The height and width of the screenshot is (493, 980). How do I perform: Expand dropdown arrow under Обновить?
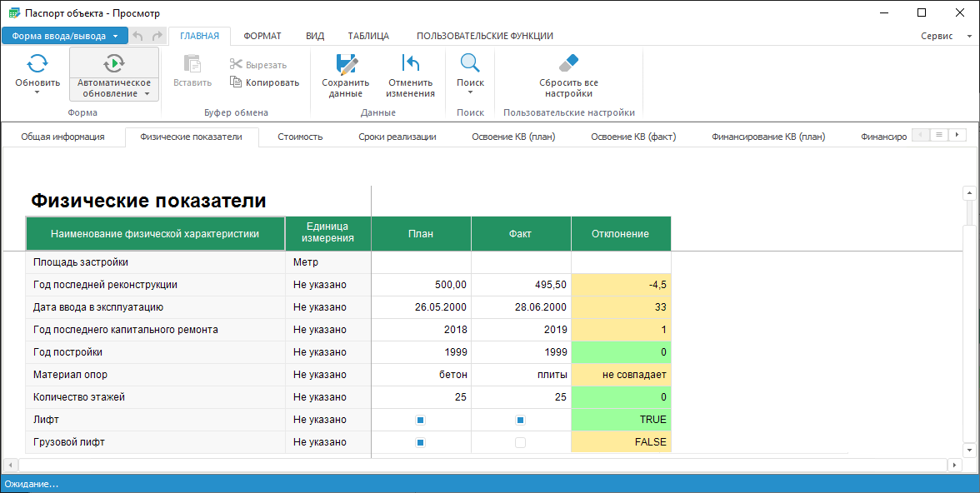tap(37, 92)
